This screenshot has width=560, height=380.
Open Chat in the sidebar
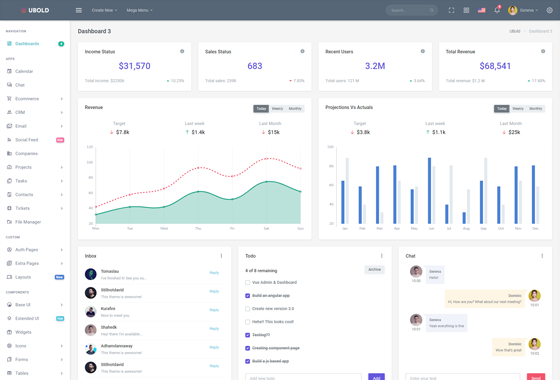pos(35,85)
